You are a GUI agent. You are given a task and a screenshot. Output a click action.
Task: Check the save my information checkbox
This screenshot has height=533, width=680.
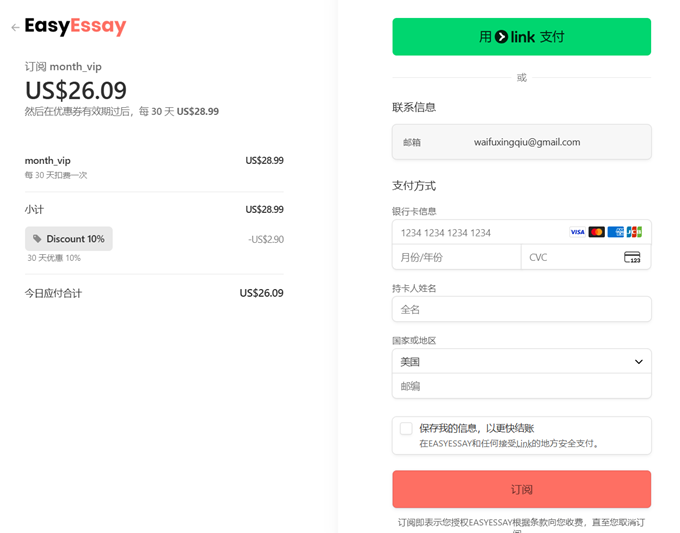(406, 428)
